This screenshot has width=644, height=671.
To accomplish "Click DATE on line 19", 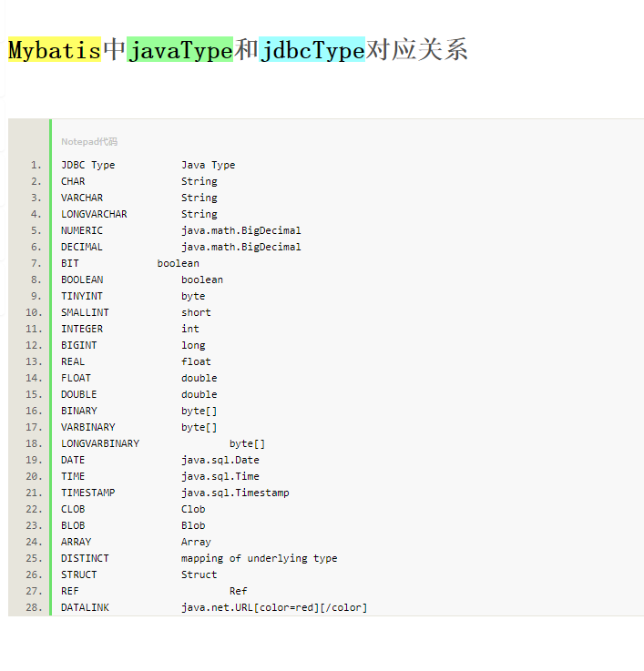I will click(73, 460).
